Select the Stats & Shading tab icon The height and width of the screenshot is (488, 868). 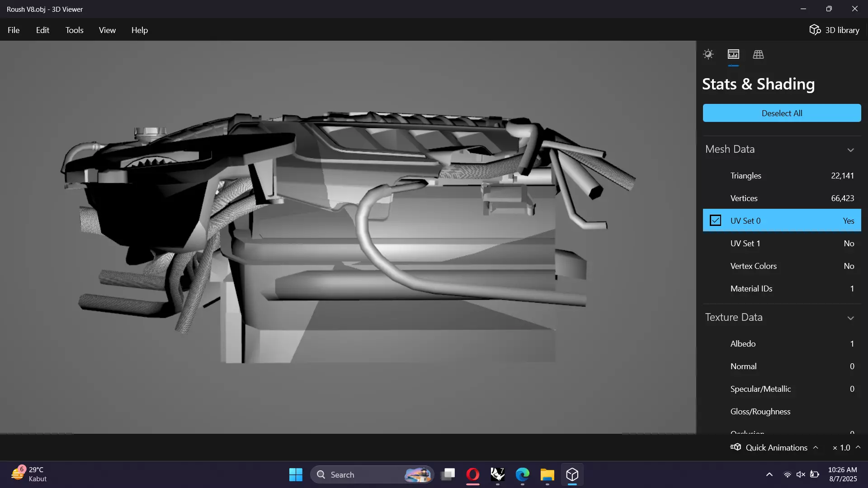point(733,54)
